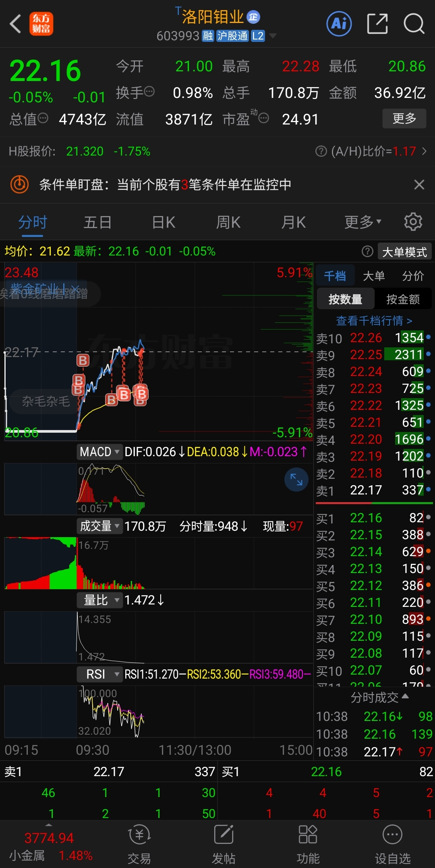Tap the 买7 22.10 order row

coord(374,619)
